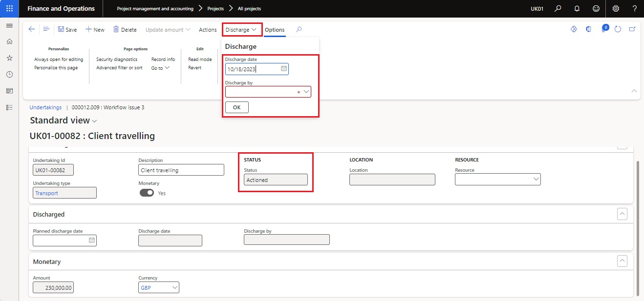This screenshot has height=301, width=644.
Task: Click the Status field Actioned
Action: click(x=276, y=180)
